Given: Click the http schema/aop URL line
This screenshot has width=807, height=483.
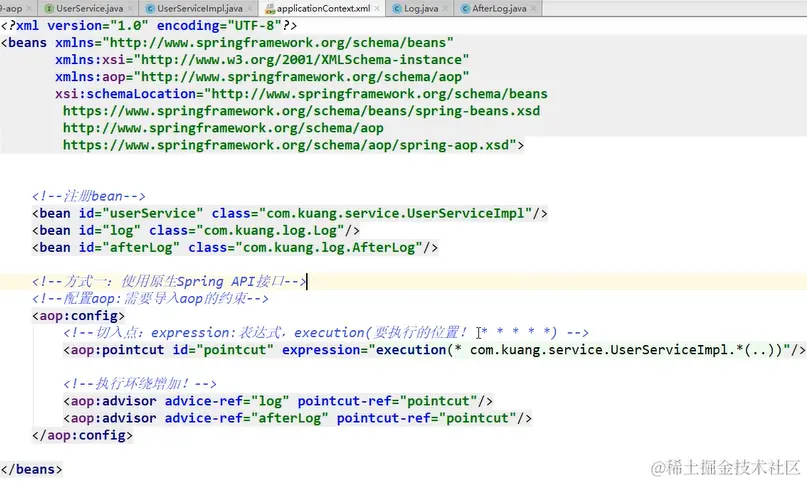Looking at the screenshot, I should [x=223, y=128].
